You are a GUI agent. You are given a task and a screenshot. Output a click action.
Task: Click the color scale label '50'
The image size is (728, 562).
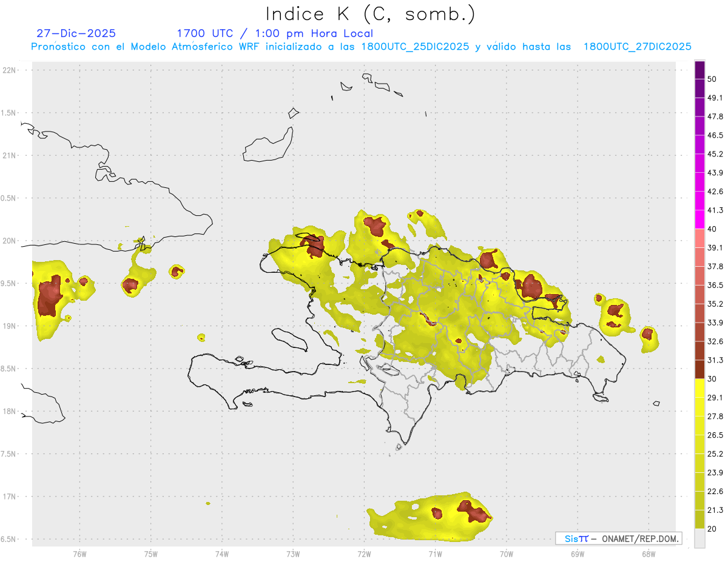pos(712,79)
